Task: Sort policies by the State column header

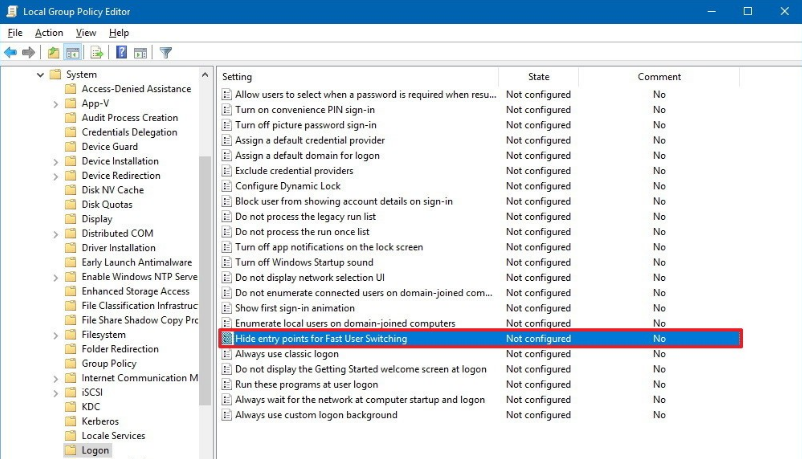Action: pyautogui.click(x=539, y=77)
